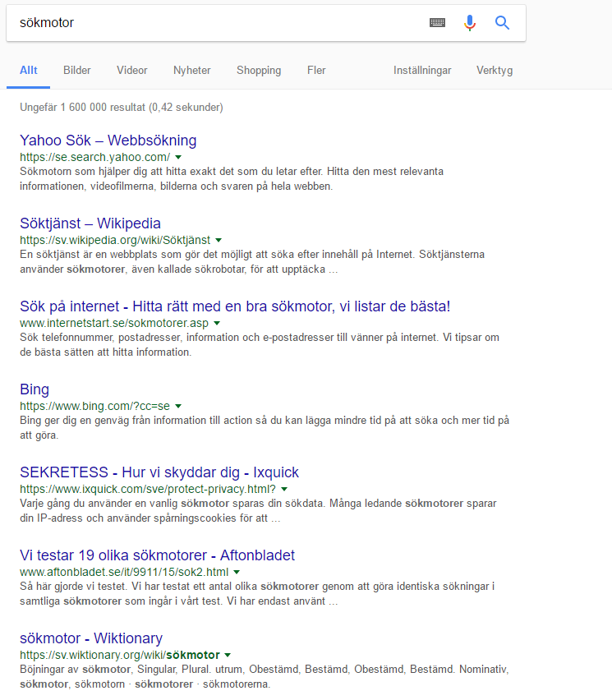Open the sökmotor - Wiktionary result

point(91,638)
